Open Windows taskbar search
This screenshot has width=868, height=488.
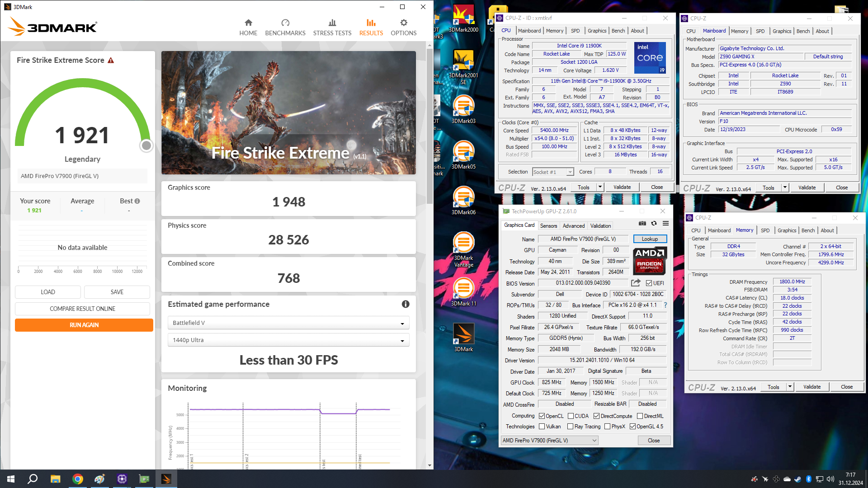(x=33, y=479)
